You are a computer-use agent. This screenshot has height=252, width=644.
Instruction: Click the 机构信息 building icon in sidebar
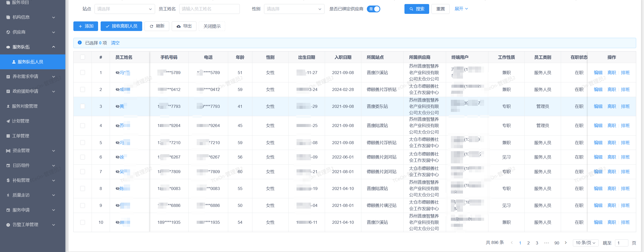8,17
